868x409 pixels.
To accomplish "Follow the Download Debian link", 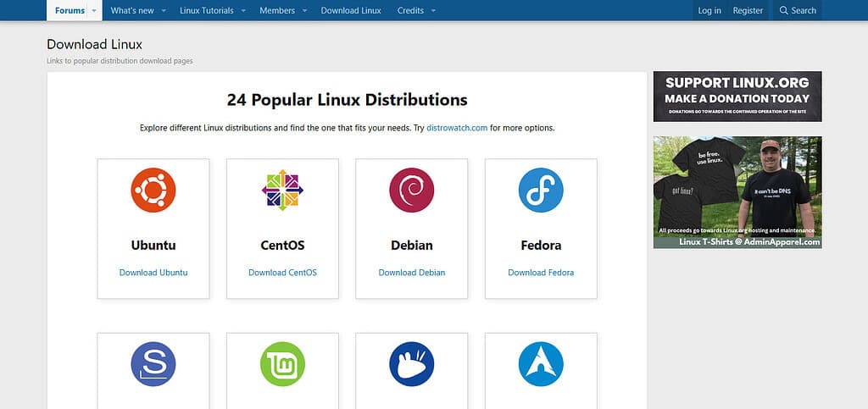I will tap(411, 273).
